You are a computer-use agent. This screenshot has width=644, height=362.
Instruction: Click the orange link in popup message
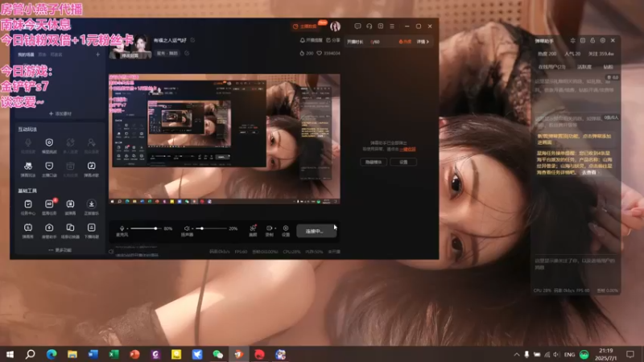tap(407, 150)
